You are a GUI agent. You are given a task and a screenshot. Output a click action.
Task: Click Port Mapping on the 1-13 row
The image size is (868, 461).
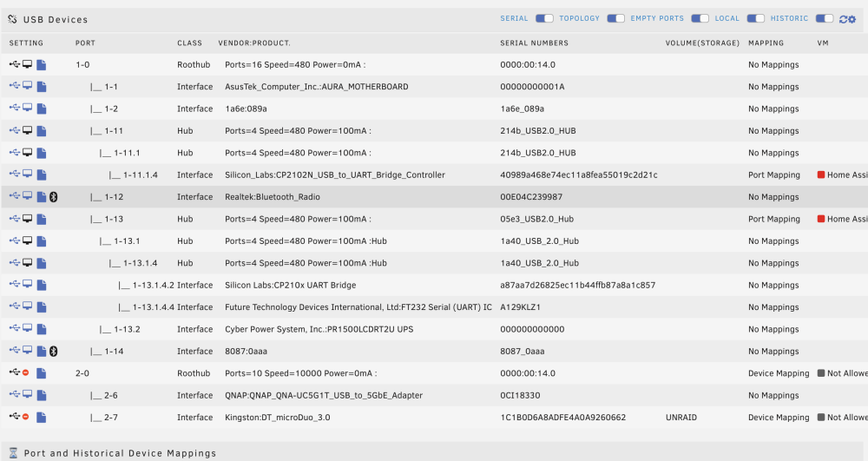point(774,219)
